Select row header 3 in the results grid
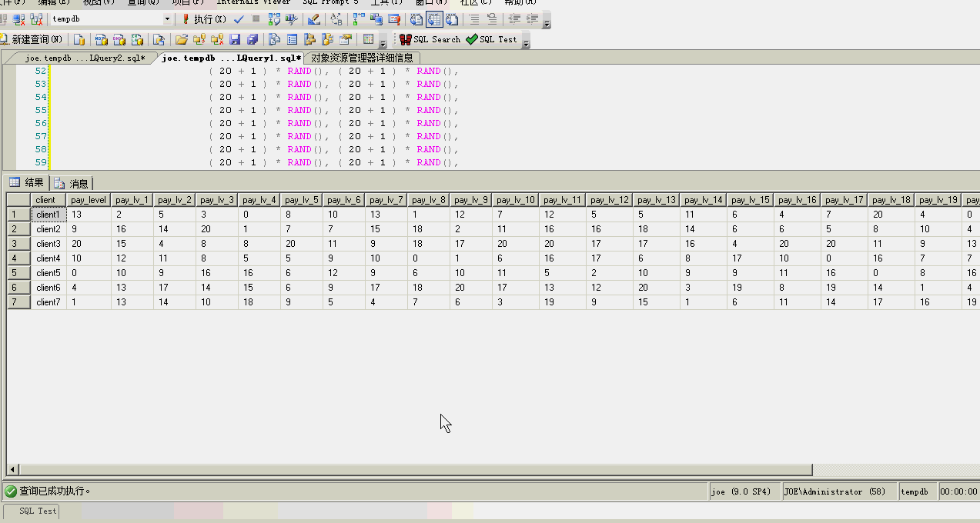 click(x=19, y=244)
